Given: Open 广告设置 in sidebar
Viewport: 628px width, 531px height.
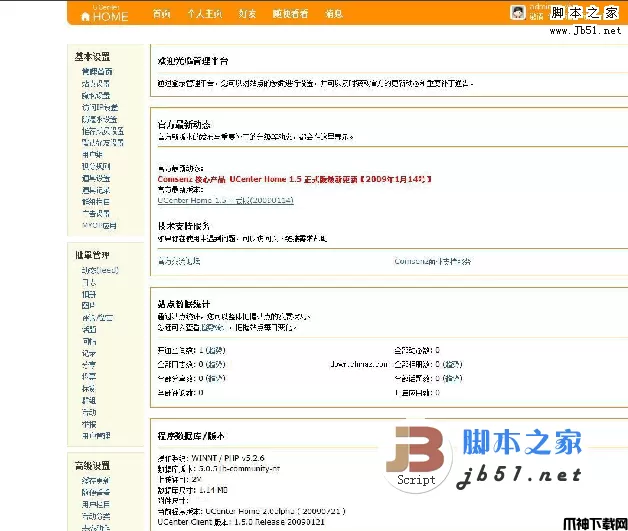Looking at the screenshot, I should [x=96, y=213].
